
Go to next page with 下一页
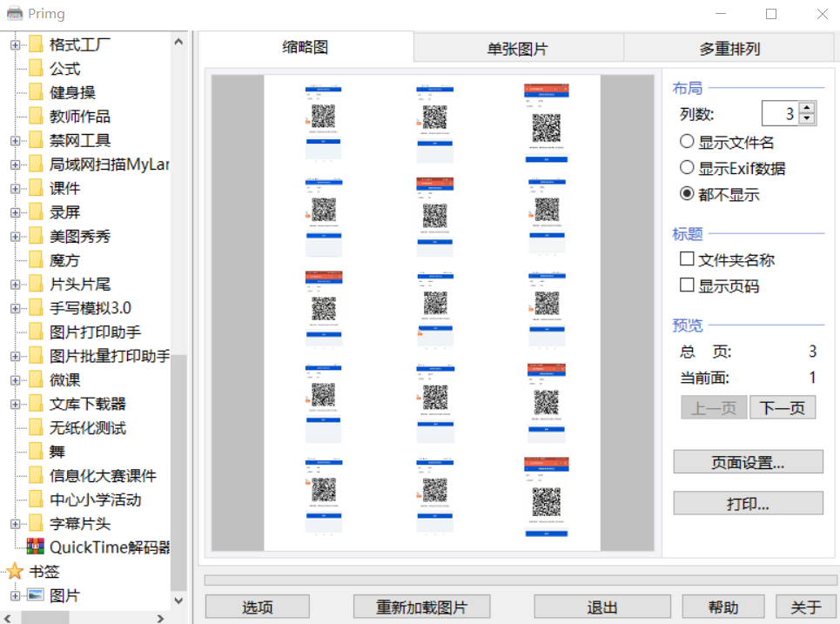[x=783, y=407]
